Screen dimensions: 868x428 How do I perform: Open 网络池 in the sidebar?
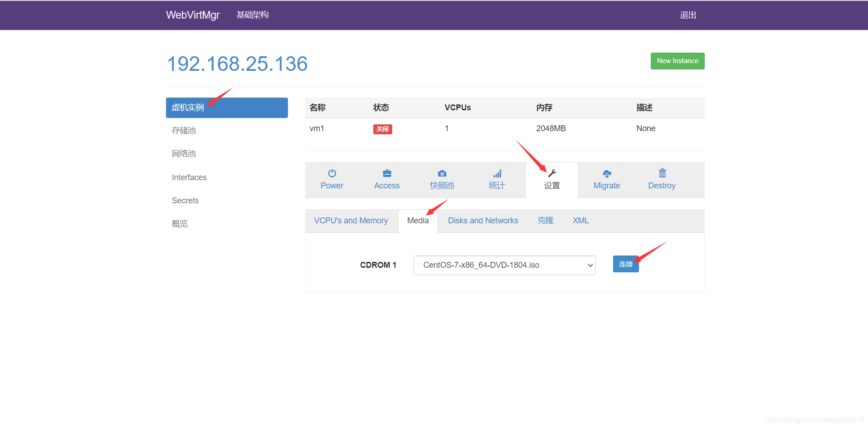(x=184, y=154)
